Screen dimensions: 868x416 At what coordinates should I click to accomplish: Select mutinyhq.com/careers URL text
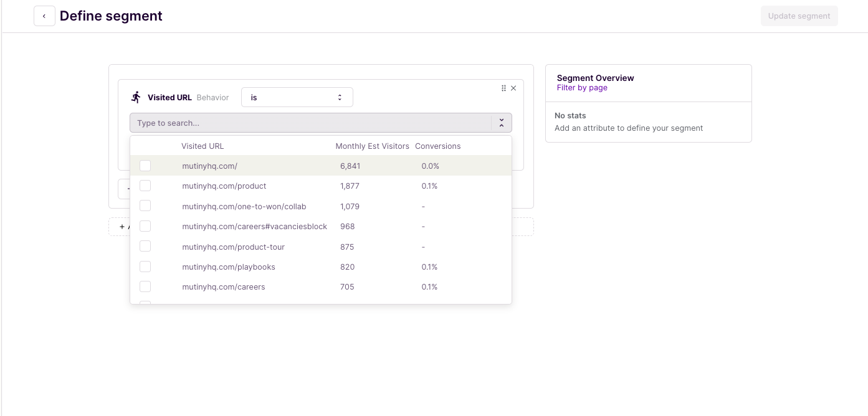click(x=224, y=286)
